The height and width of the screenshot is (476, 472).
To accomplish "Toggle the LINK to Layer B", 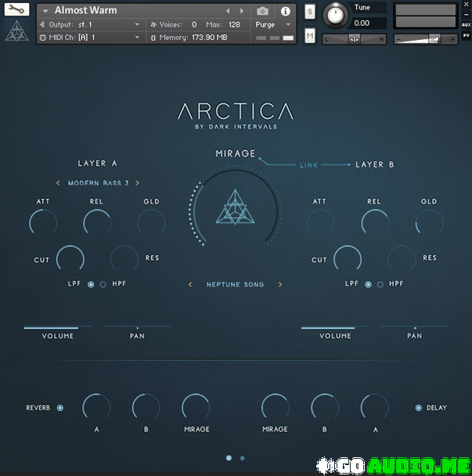I will (308, 165).
